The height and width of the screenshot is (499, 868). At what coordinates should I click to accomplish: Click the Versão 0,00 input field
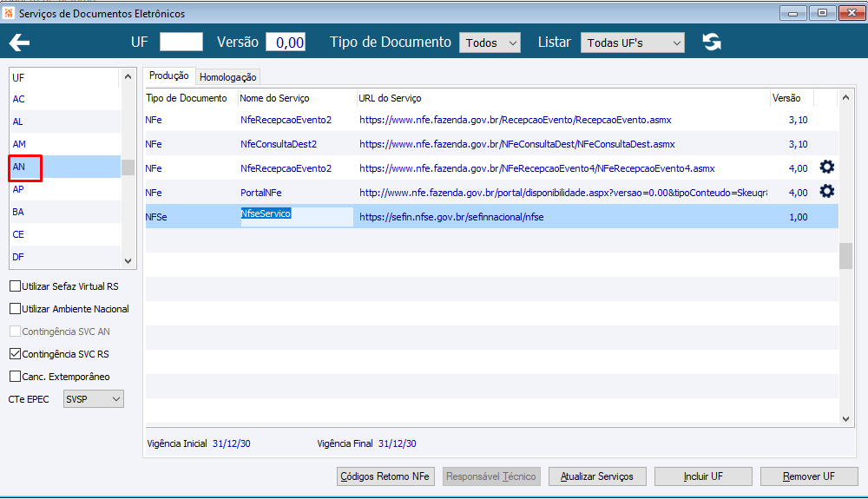click(x=286, y=42)
